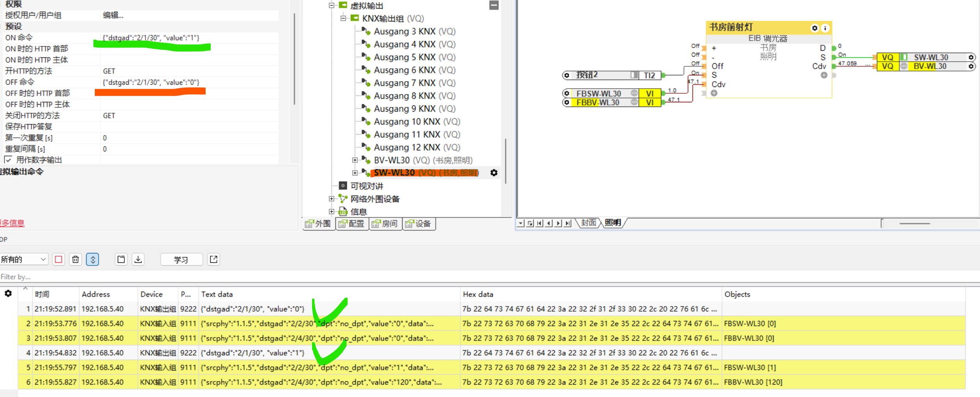Sort monitor by 时间 column header

55,294
